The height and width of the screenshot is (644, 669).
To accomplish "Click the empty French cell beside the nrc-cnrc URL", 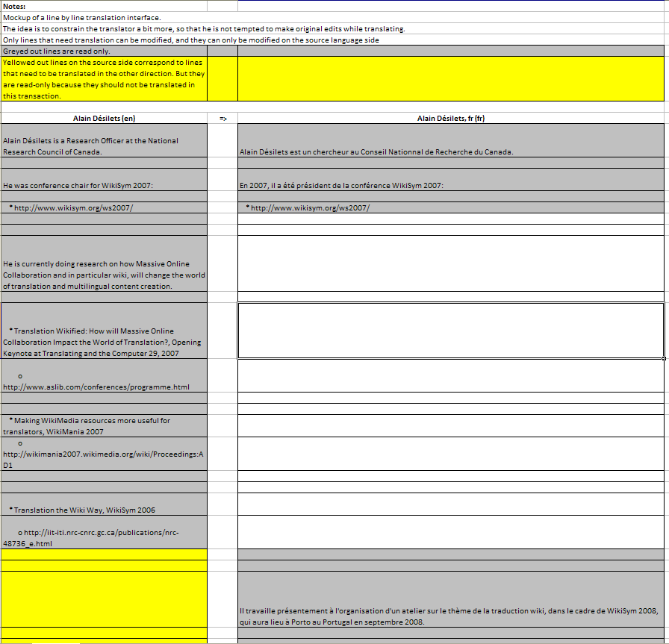I will [x=451, y=532].
